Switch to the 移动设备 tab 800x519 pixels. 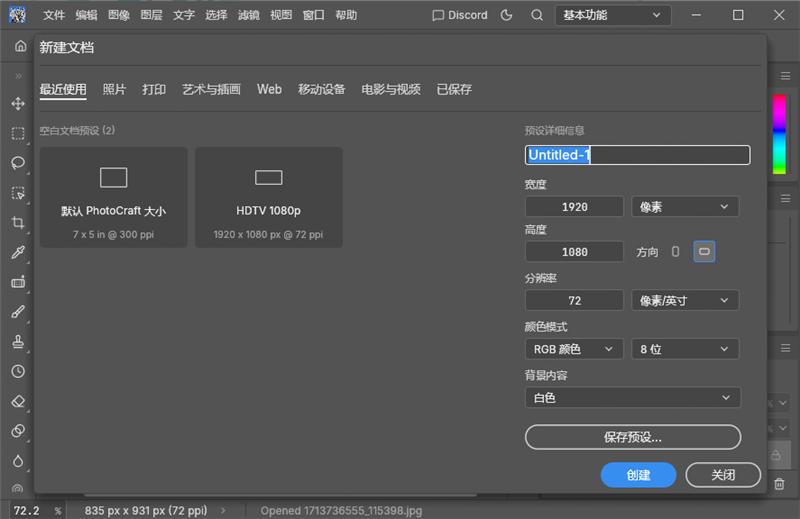[321, 89]
